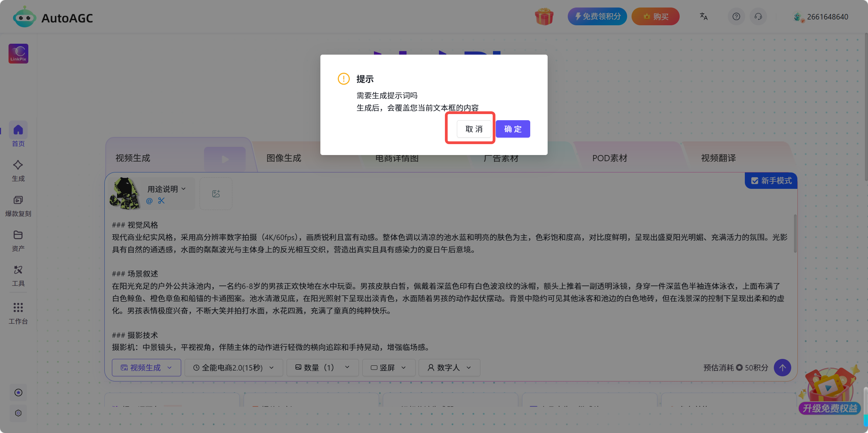Open the 数字人 dropdown

pos(449,367)
